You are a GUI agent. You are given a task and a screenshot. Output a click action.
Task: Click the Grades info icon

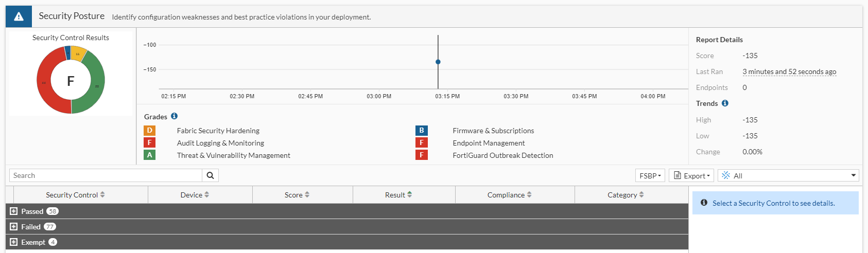pos(174,116)
